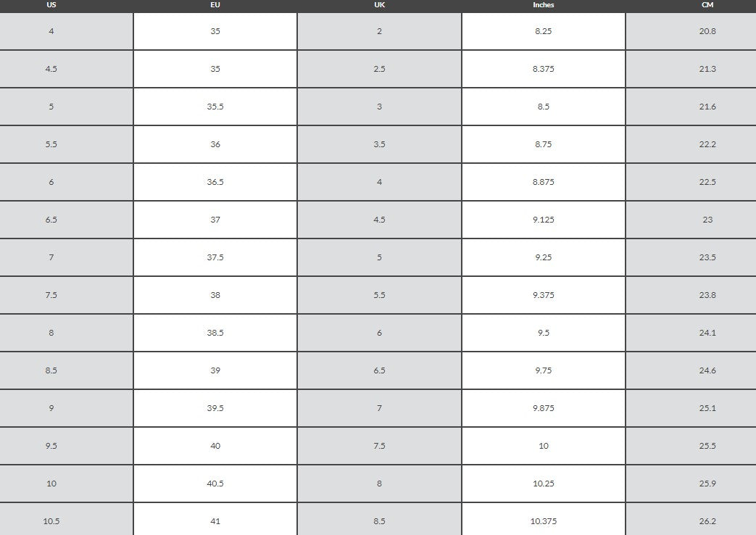Select the US size 10.5 cell
The width and height of the screenshot is (756, 535).
[x=51, y=521]
